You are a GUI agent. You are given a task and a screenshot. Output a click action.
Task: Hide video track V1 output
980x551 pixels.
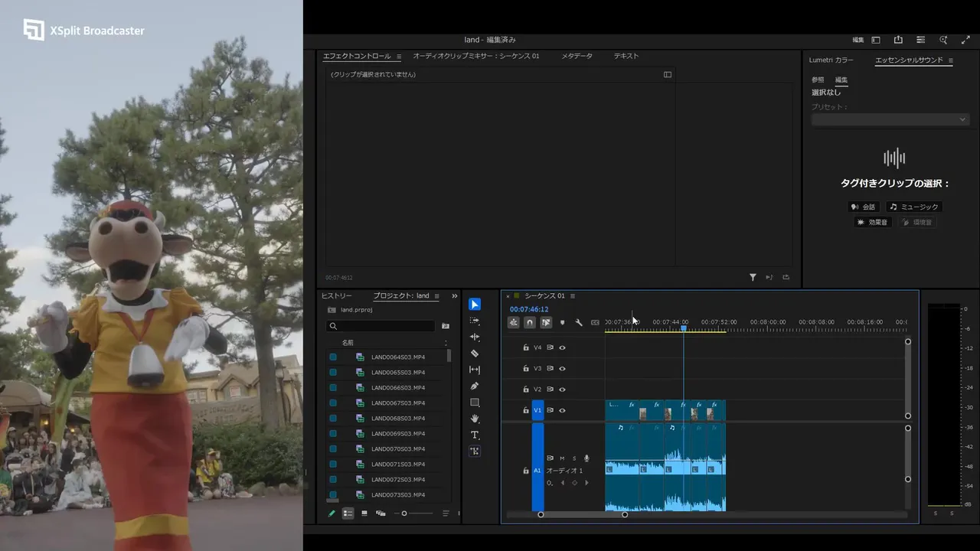(x=562, y=410)
